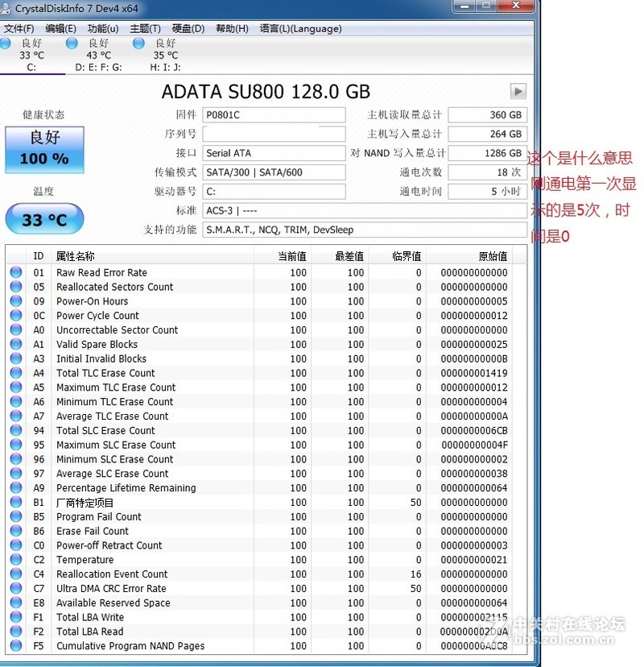This screenshot has width=644, height=667.
Task: Click the next disk arrow button
Action: (518, 91)
